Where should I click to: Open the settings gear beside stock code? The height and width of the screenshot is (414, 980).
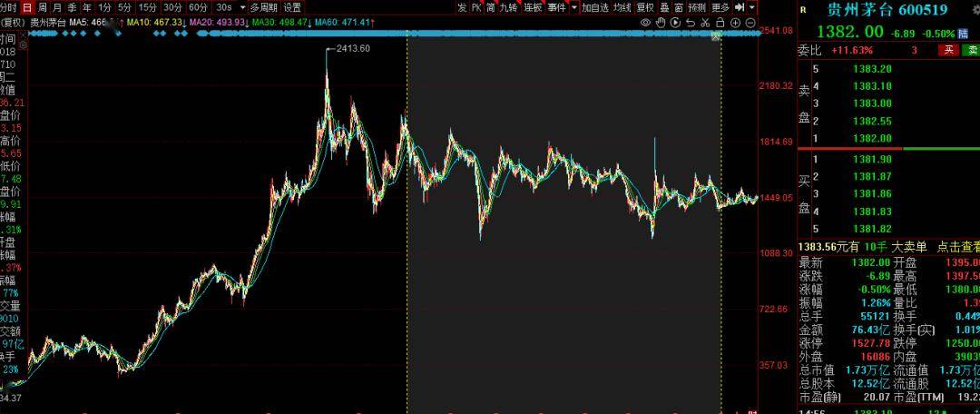[x=976, y=9]
